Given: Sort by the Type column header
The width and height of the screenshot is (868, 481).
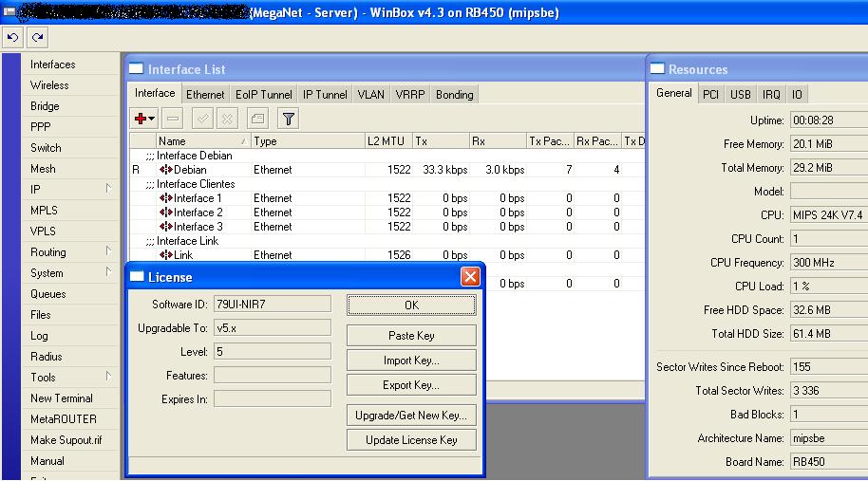Looking at the screenshot, I should click(x=308, y=141).
